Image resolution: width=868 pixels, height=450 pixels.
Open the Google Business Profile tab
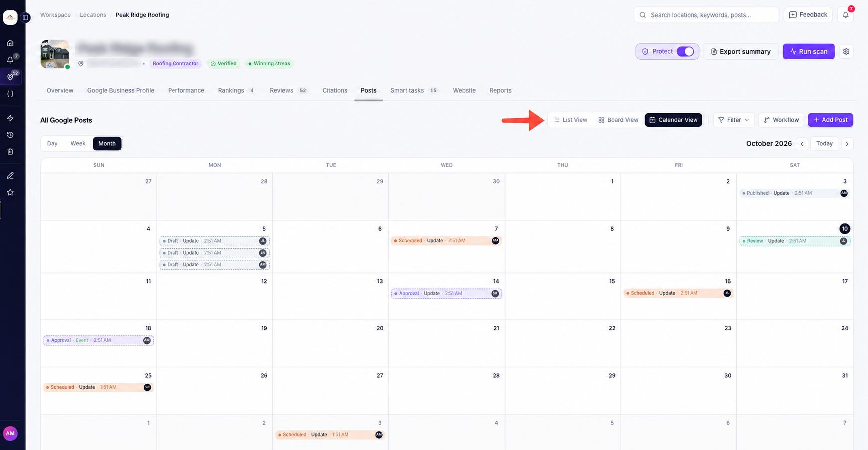(121, 90)
